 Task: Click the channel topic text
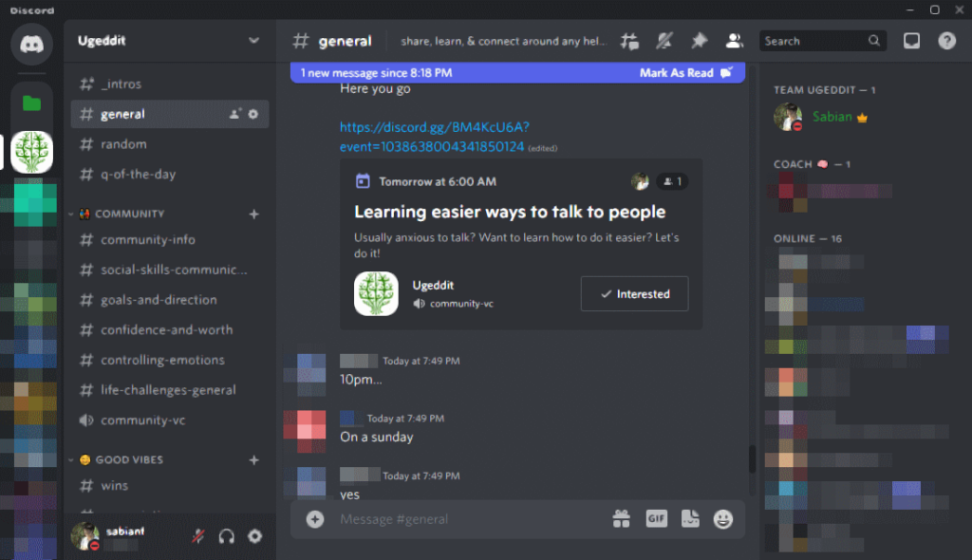503,41
